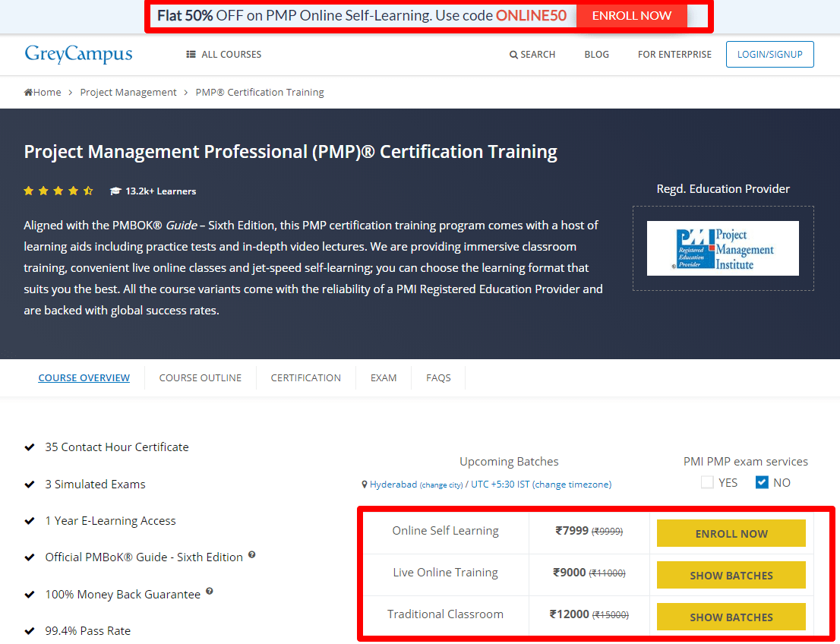Click PMP Certification Training breadcrumb

click(260, 92)
